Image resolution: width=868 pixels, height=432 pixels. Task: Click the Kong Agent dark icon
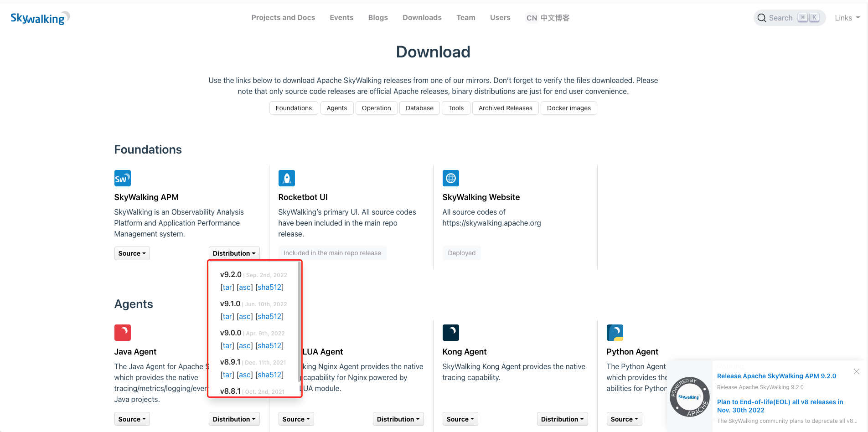tap(451, 333)
